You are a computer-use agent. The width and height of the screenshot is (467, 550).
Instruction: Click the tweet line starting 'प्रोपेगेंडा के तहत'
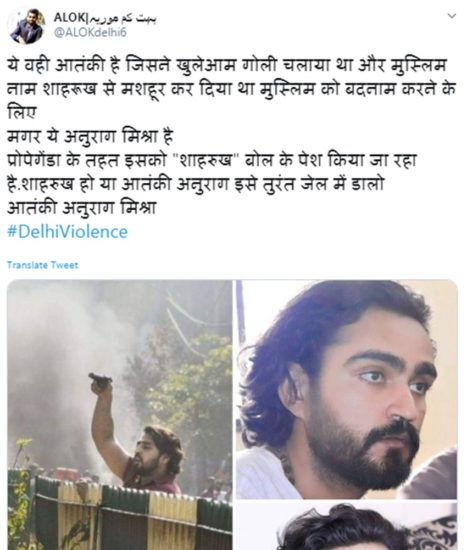click(212, 160)
